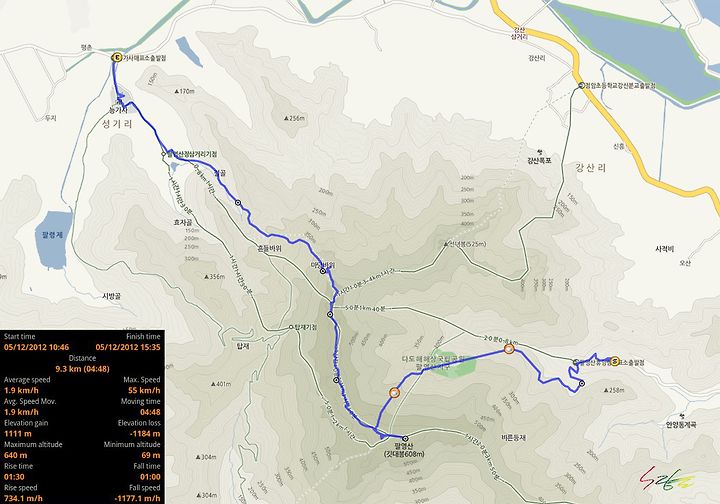This screenshot has width=720, height=504.
Task: Click the 팔경제 reservoir on the map
Action: (x=53, y=240)
